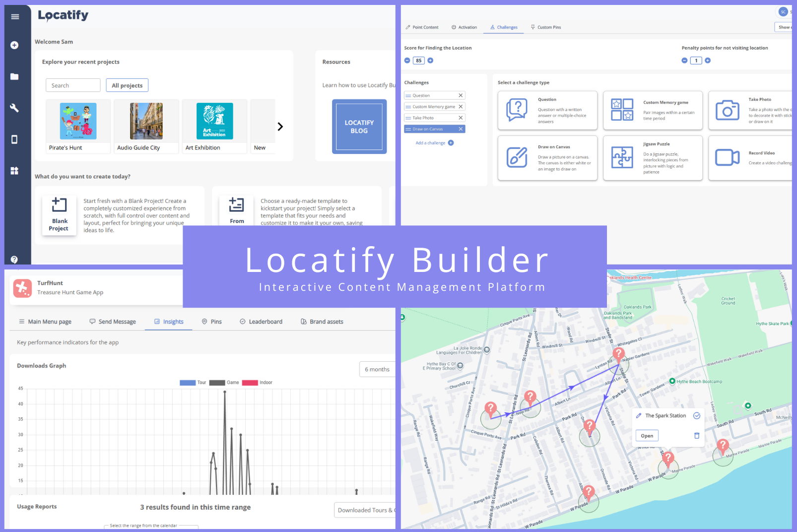Open the 6 months range dropdown

coord(377,369)
